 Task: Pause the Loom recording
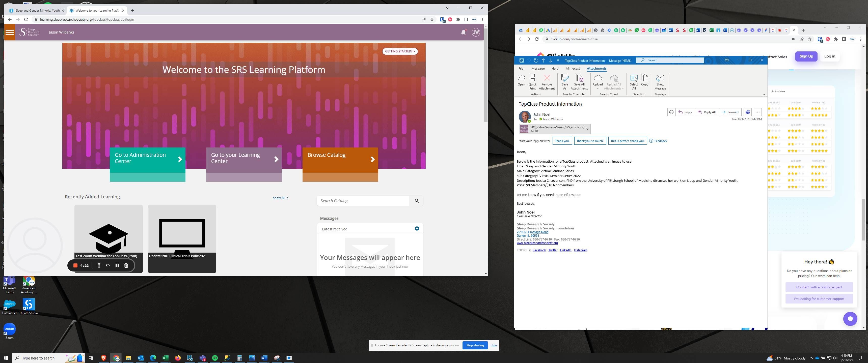point(117,265)
